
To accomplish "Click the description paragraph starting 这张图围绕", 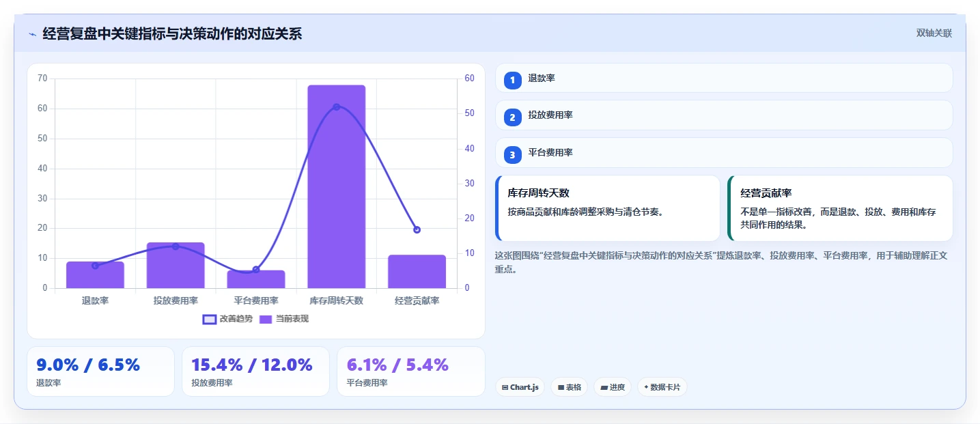I will tap(720, 262).
